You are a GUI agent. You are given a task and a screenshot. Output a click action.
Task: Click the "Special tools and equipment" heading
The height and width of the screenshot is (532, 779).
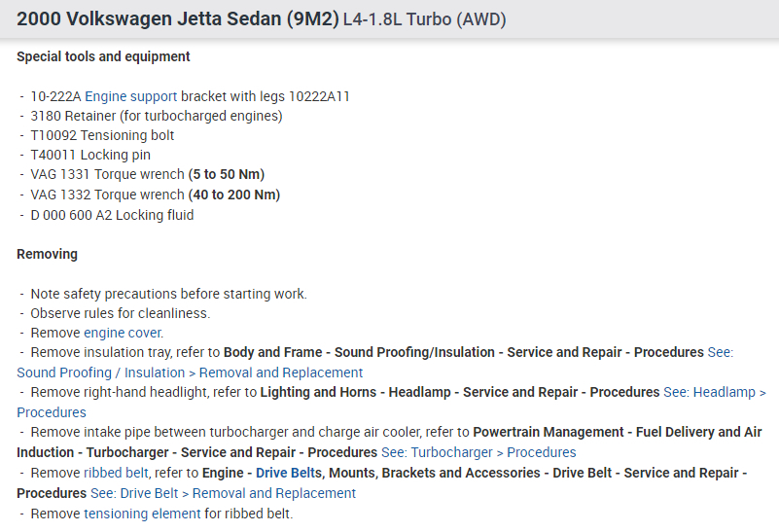[x=103, y=56]
